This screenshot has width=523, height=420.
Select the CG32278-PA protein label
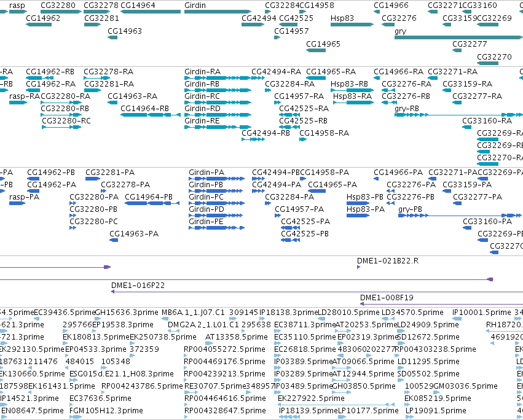click(x=125, y=185)
